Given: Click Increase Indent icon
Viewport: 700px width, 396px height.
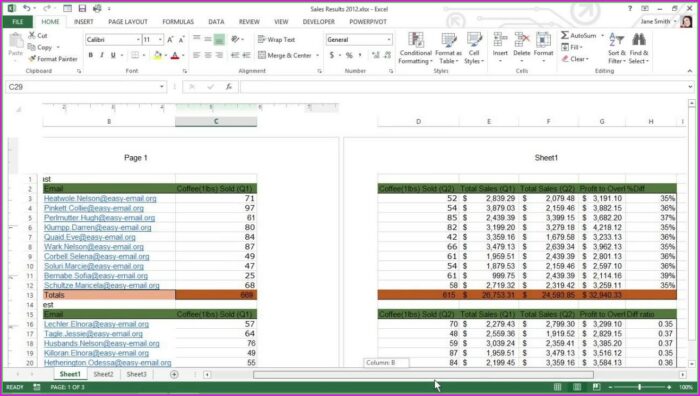Looking at the screenshot, I should click(246, 55).
